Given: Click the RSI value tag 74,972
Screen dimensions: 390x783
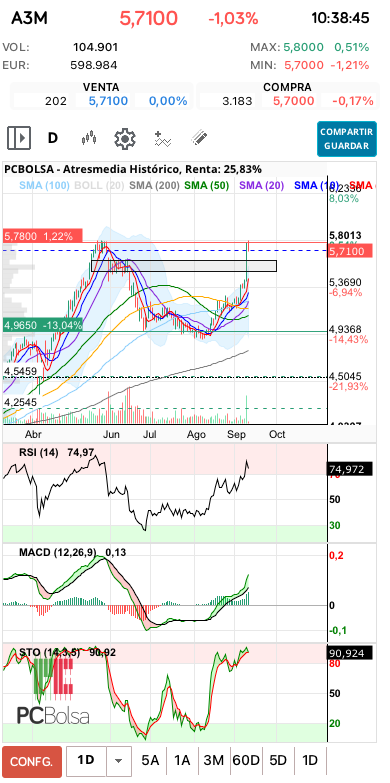Looking at the screenshot, I should (350, 469).
